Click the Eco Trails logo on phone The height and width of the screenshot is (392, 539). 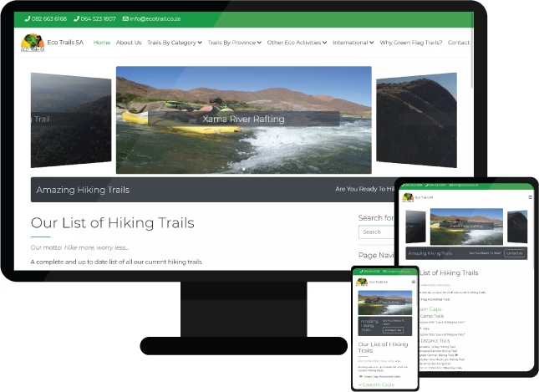tap(362, 283)
